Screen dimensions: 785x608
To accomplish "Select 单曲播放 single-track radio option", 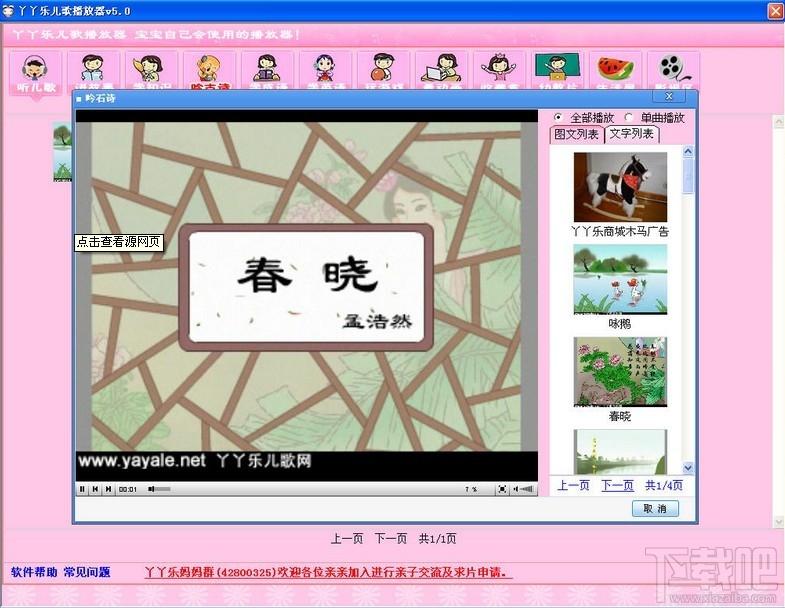I will coord(629,117).
